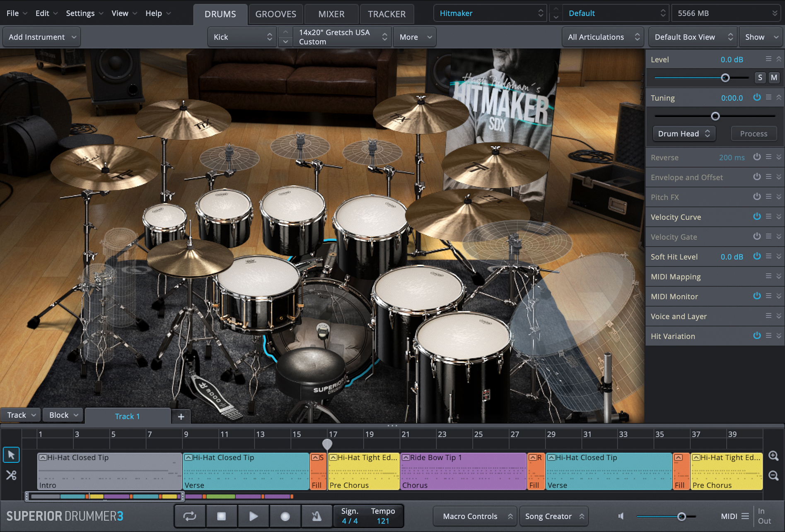Click the timeline zoom-out magnifier
This screenshot has height=532, width=785.
[x=774, y=475]
